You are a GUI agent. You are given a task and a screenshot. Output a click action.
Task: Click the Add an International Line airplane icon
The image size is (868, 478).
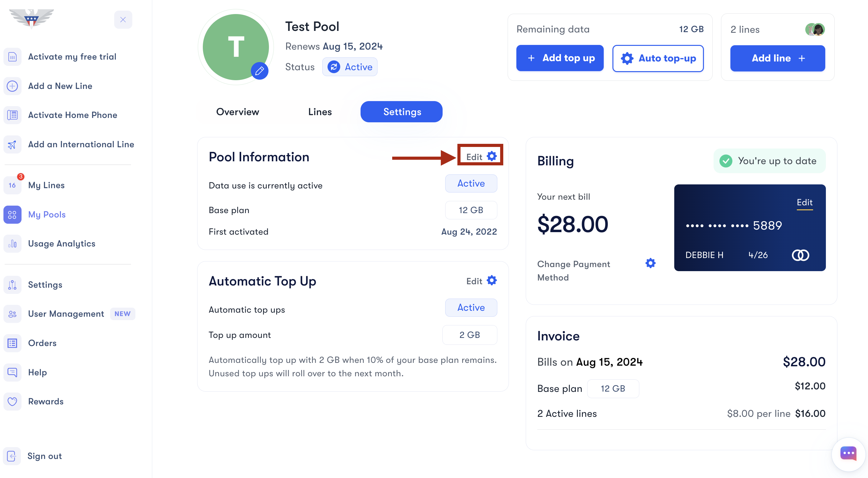click(x=12, y=144)
